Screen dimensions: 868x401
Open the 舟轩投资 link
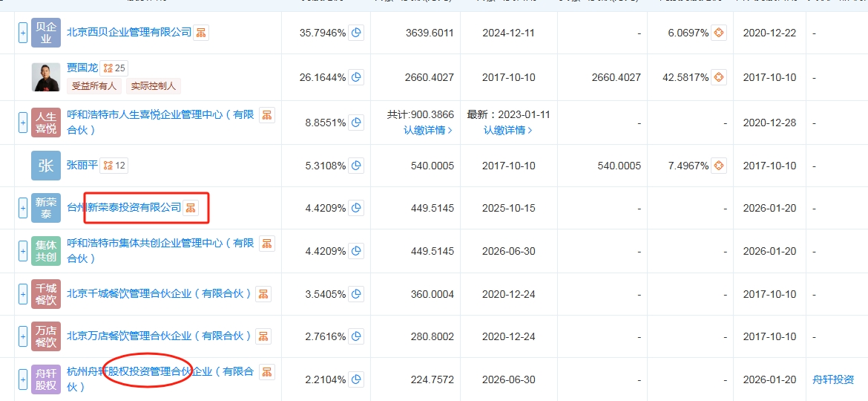click(833, 379)
